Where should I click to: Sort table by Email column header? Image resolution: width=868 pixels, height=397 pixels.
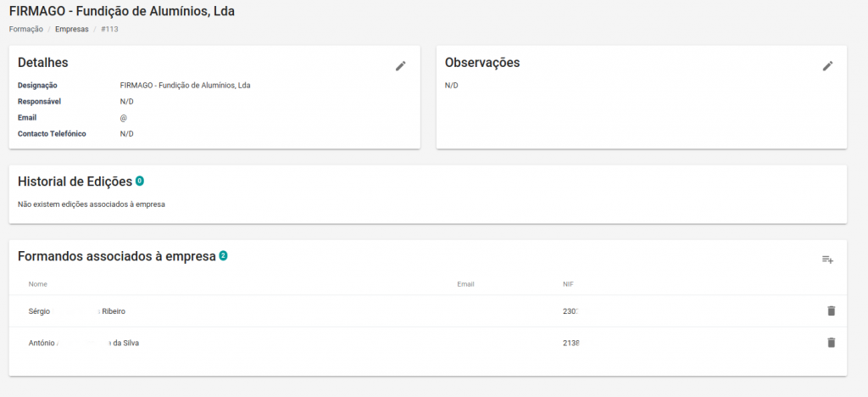465,283
